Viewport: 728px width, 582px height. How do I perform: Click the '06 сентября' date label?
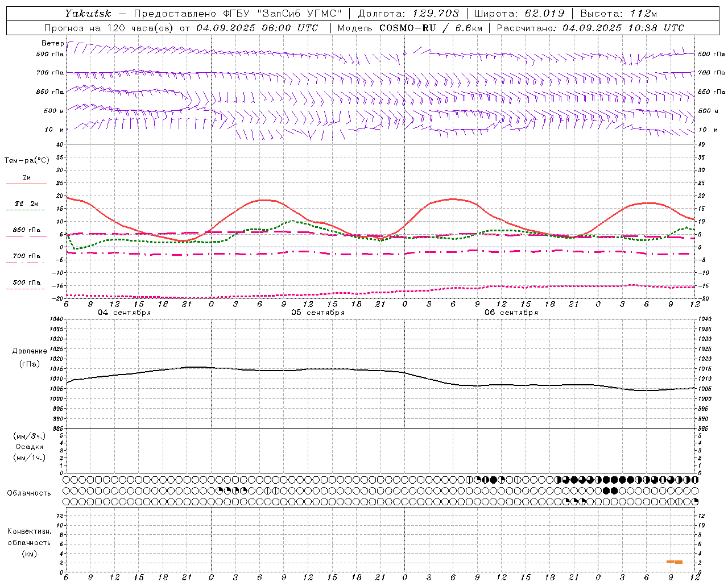(511, 313)
